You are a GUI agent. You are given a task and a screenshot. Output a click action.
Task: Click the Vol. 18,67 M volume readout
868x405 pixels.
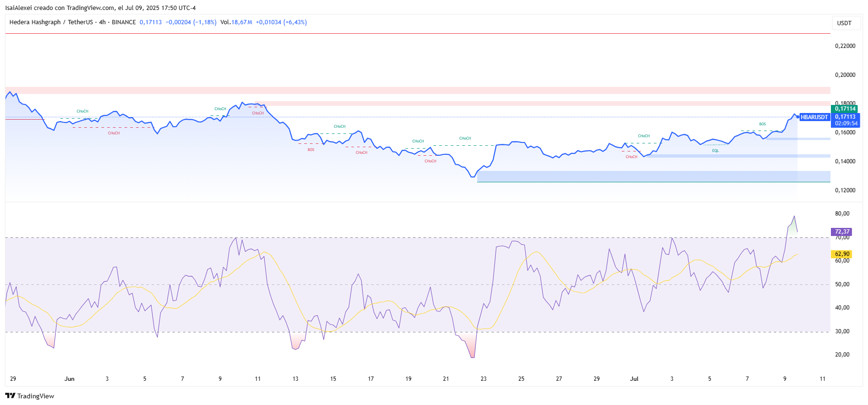236,22
